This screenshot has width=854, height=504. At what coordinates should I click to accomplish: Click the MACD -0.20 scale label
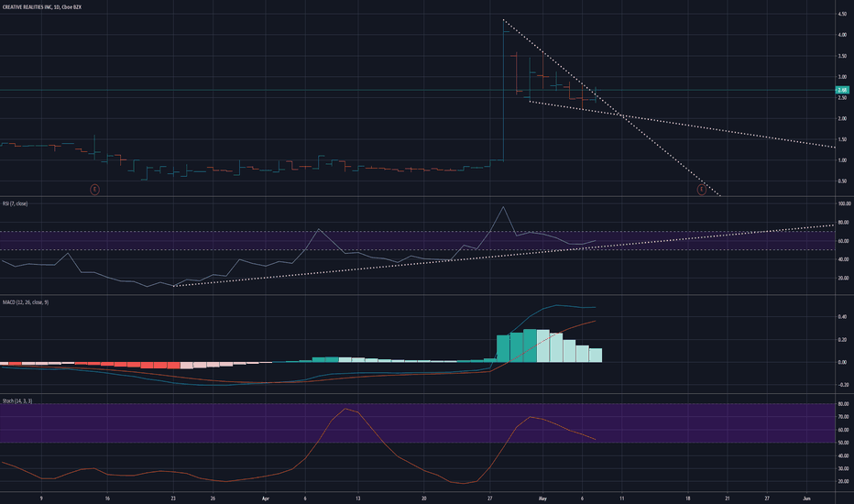pos(843,385)
